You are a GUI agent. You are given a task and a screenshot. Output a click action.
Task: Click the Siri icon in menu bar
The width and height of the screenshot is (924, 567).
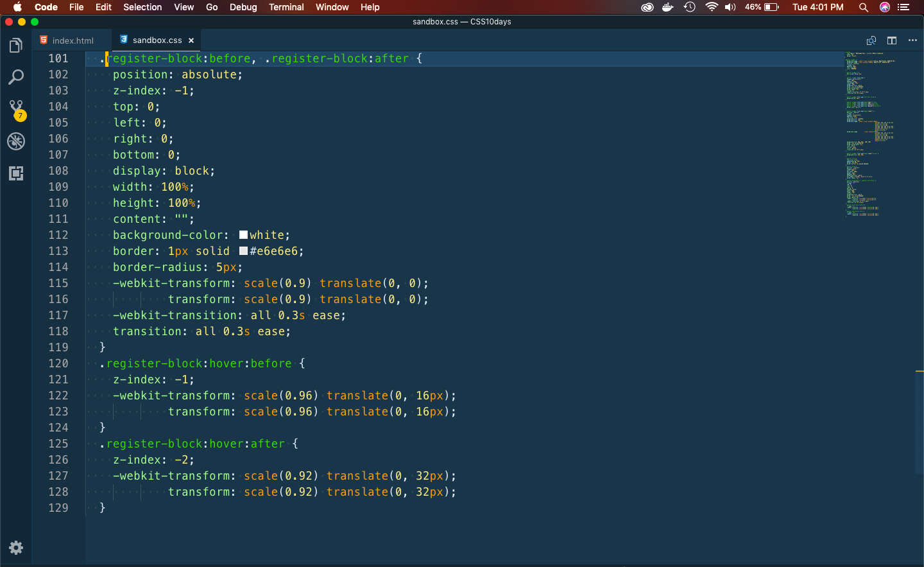pos(885,7)
